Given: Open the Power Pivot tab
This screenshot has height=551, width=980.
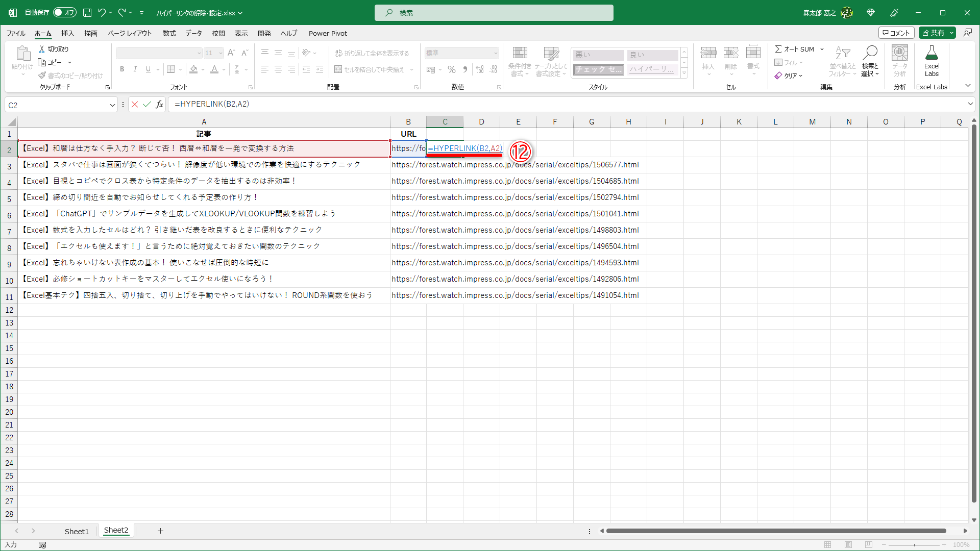Looking at the screenshot, I should (x=328, y=33).
